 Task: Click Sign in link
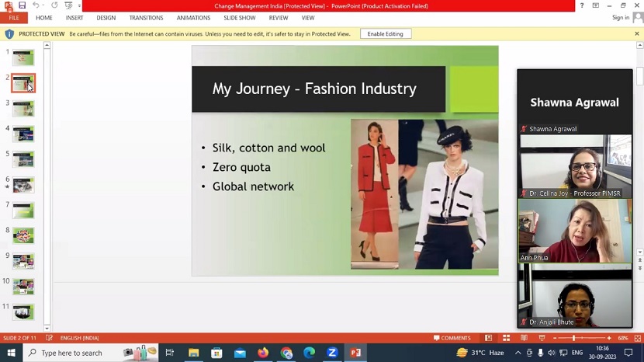click(620, 18)
